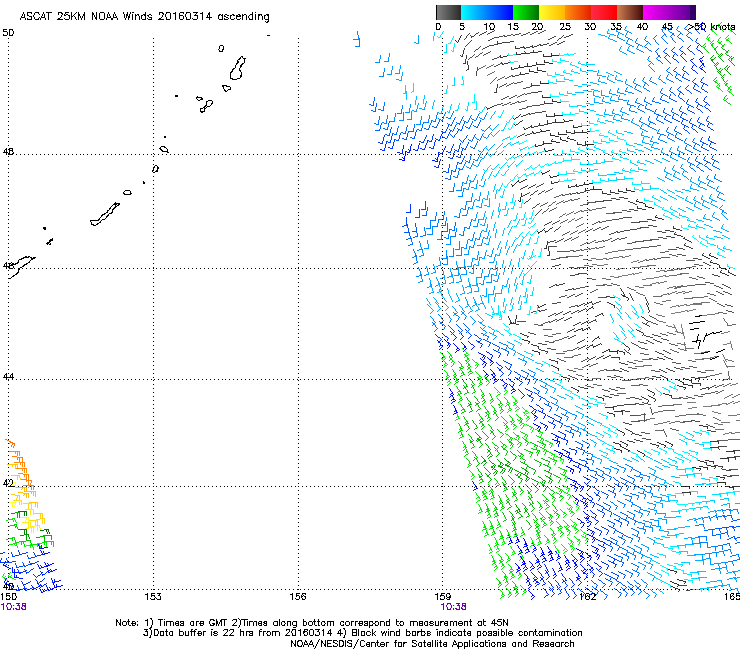The height and width of the screenshot is (650, 740).
Task: Pick the cyan-blue 5-15 knots legend swatch
Action: [487, 12]
